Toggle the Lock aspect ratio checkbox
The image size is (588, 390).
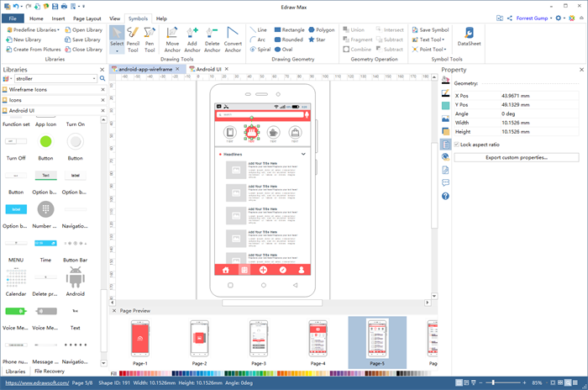coord(456,145)
